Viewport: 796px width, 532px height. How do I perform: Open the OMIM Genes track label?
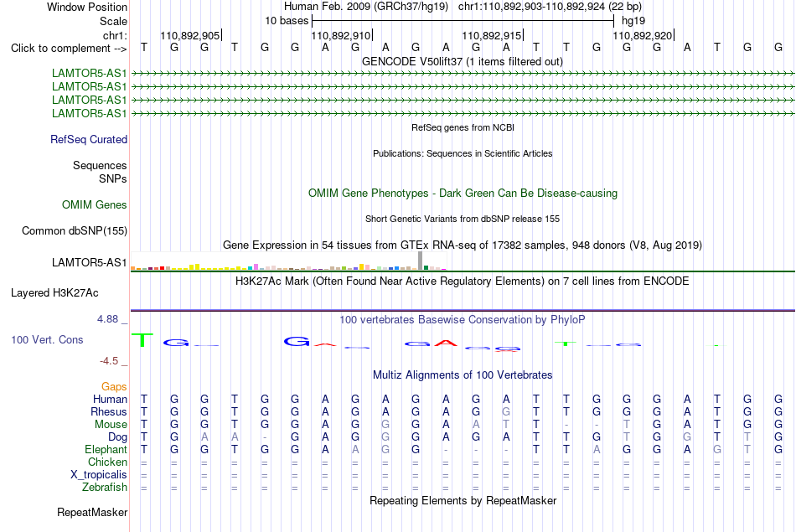[95, 204]
